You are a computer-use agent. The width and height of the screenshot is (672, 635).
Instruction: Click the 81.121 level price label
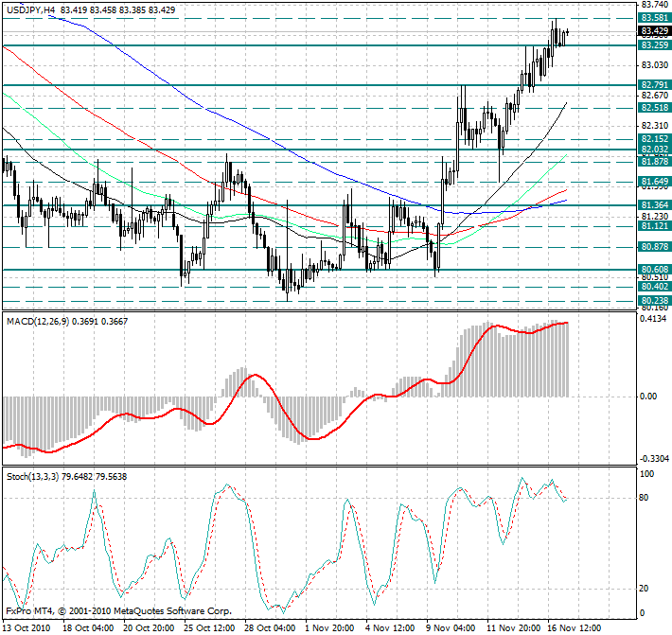click(654, 226)
